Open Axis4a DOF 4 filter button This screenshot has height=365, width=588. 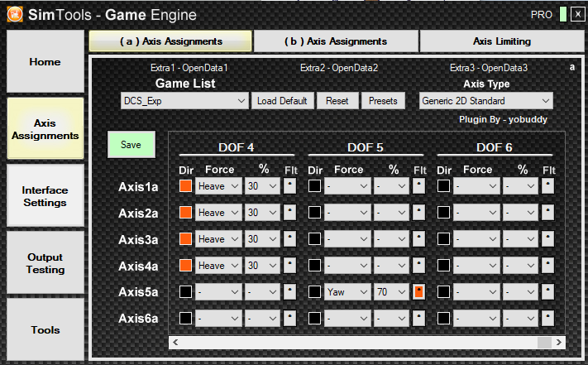[290, 266]
